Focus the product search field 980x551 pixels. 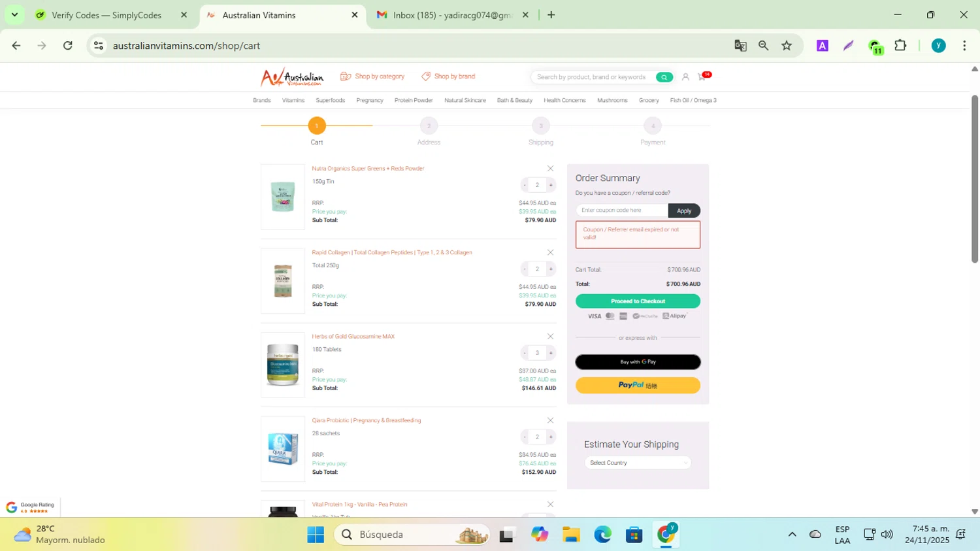click(595, 77)
